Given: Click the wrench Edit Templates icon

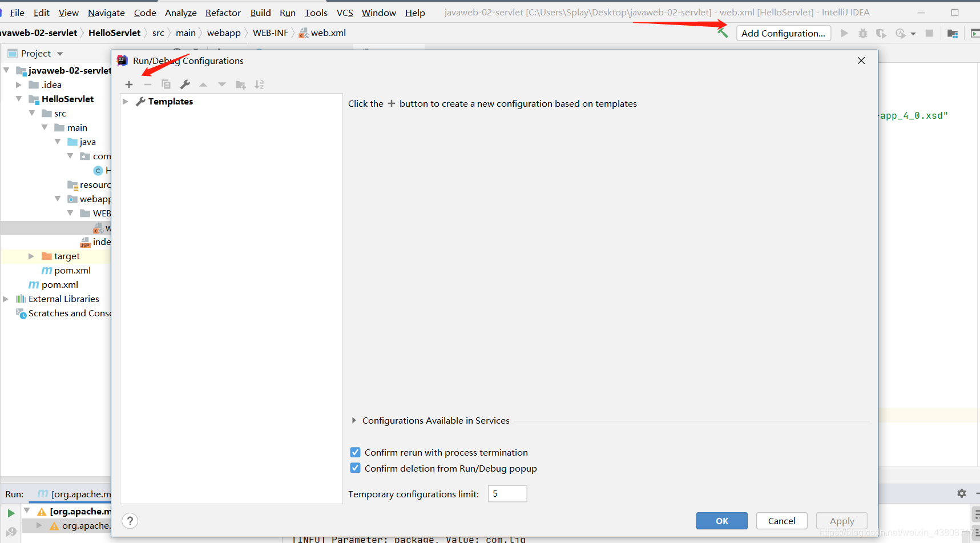Looking at the screenshot, I should [185, 85].
